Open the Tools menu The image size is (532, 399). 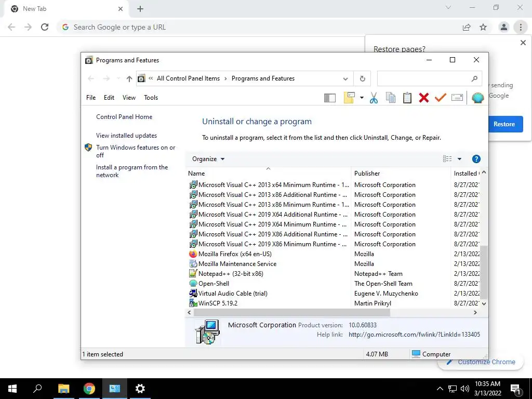151,98
